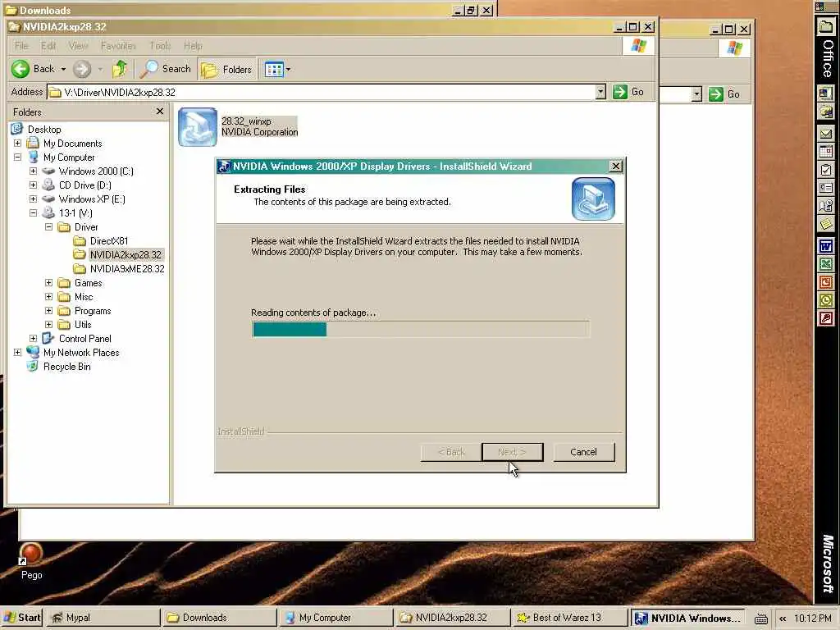Viewport: 840px width, 630px height.
Task: Expand the Misc folder node
Action: point(48,296)
